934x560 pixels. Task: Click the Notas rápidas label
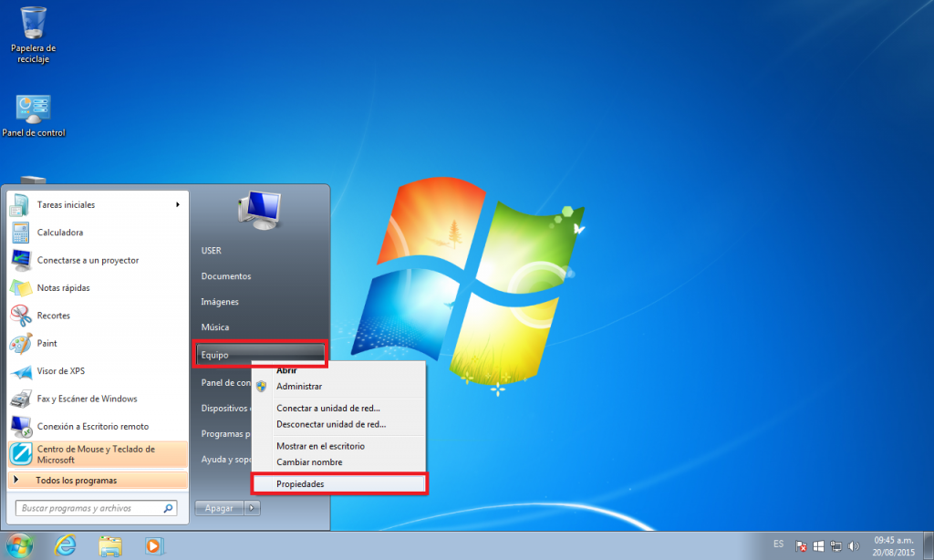(x=64, y=287)
